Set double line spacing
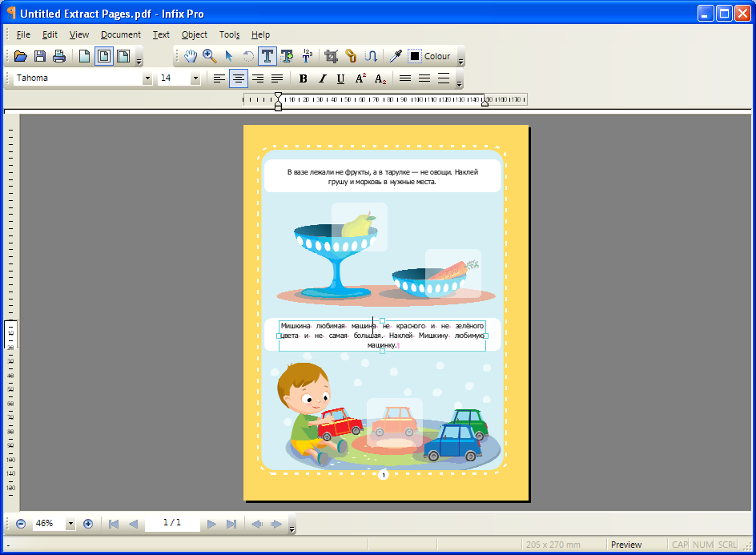The image size is (756, 555). coord(444,78)
